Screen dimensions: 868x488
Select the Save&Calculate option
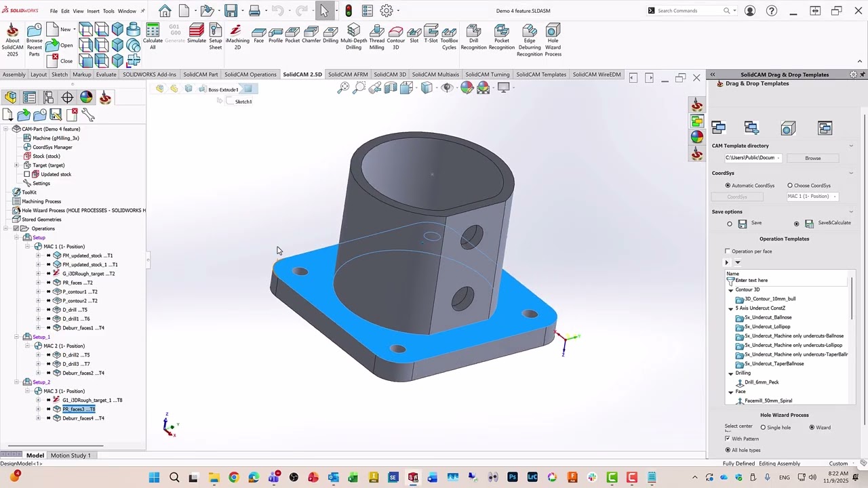[x=797, y=223]
